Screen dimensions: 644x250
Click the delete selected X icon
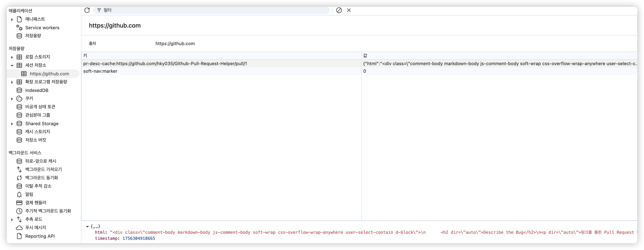pos(349,10)
